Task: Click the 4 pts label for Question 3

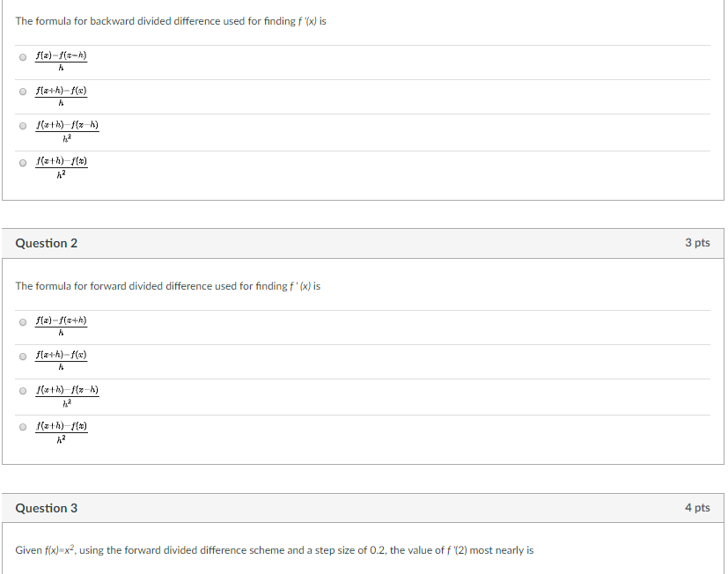Action: [x=698, y=508]
